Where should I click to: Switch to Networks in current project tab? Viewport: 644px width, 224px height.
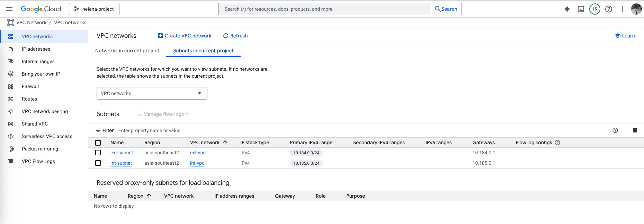127,51
